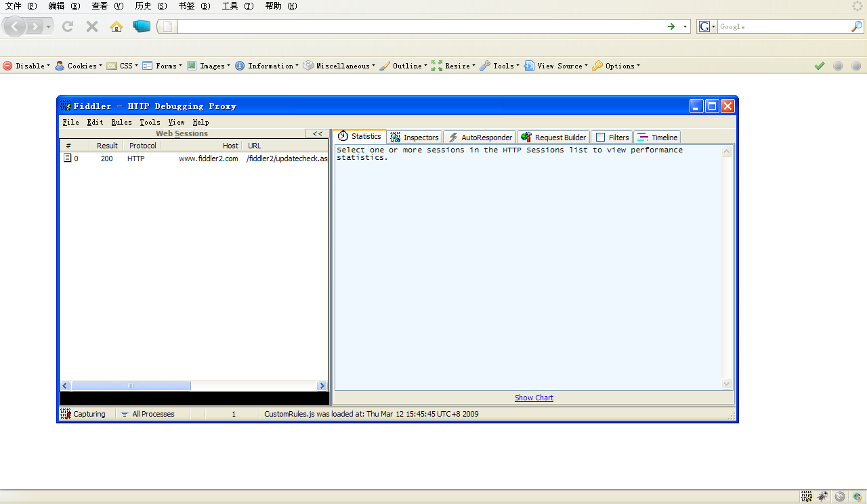Viewport: 867px width, 504px height.
Task: Open the Options dropdown
Action: coord(616,66)
